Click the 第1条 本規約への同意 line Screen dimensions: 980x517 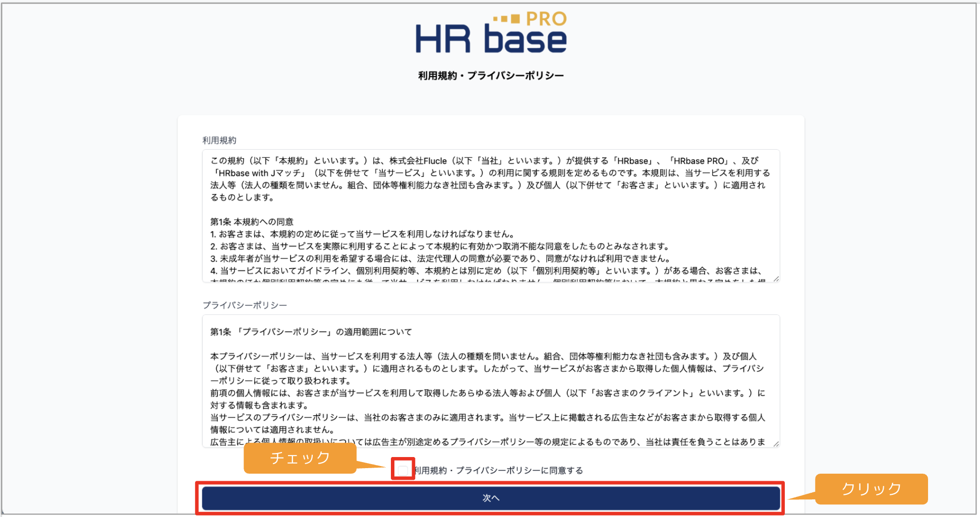(252, 222)
